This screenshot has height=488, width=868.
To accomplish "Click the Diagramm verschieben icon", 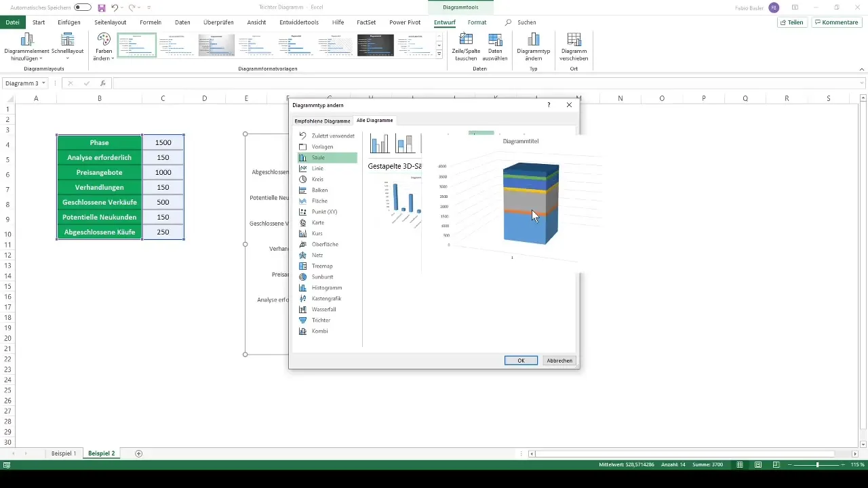I will coord(574,39).
